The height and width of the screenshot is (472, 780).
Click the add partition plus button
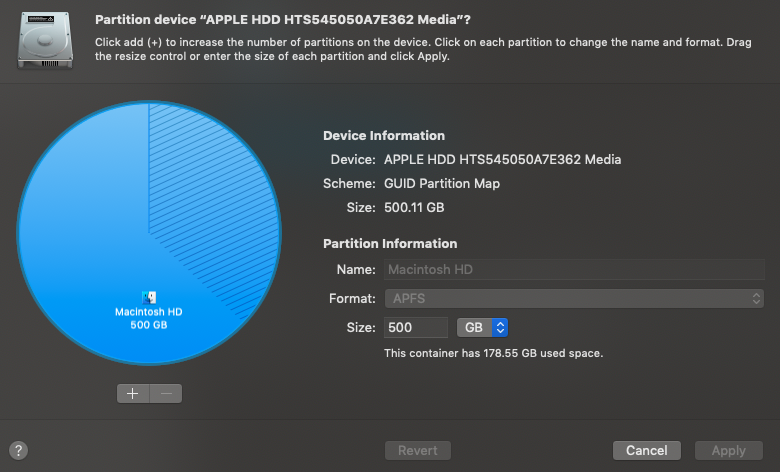[133, 393]
